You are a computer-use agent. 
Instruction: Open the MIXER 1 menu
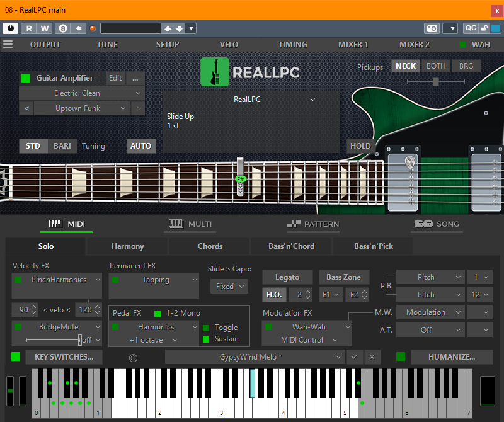[x=353, y=44]
